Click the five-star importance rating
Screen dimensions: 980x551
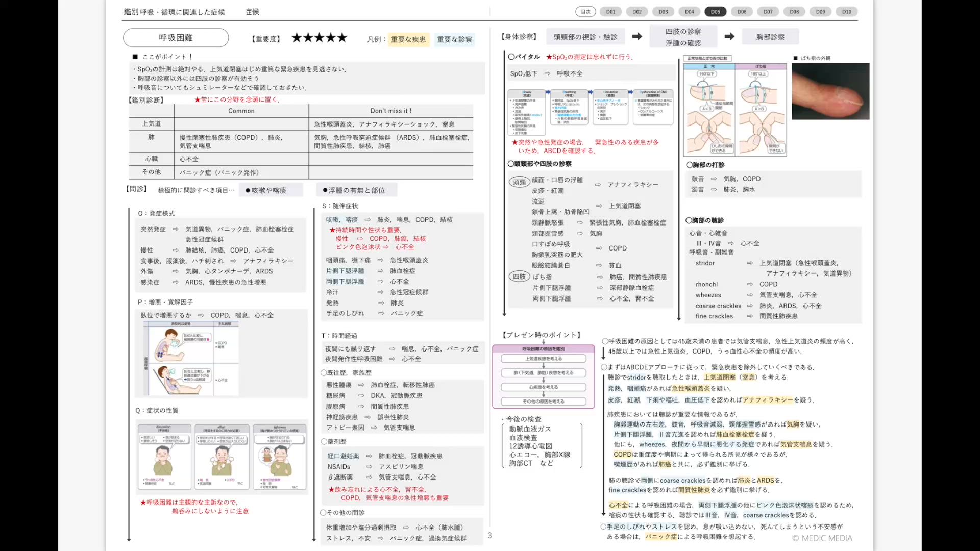(x=320, y=38)
